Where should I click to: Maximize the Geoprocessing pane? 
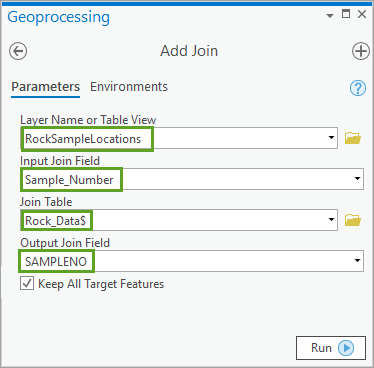click(346, 14)
